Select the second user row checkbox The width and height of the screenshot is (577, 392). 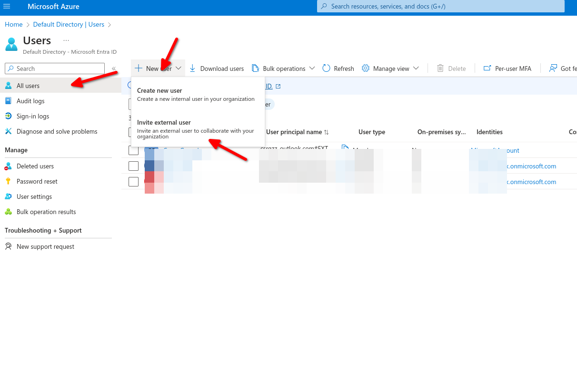tap(133, 166)
